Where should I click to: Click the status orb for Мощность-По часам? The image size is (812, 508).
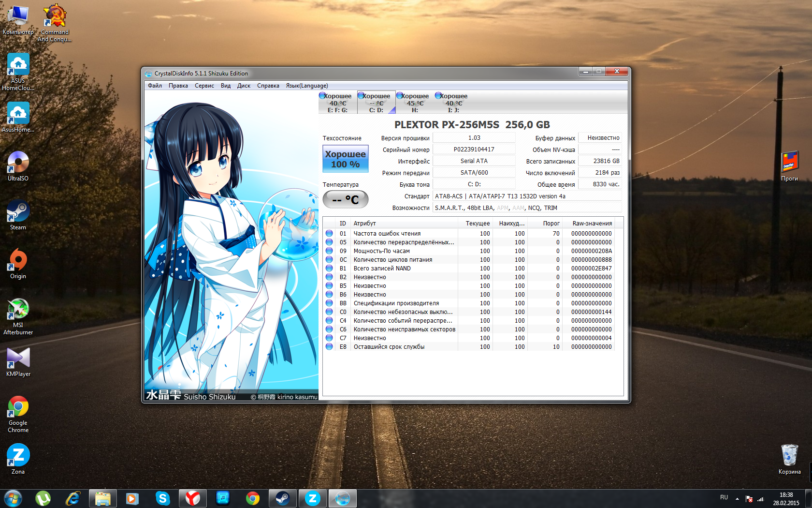tap(329, 251)
